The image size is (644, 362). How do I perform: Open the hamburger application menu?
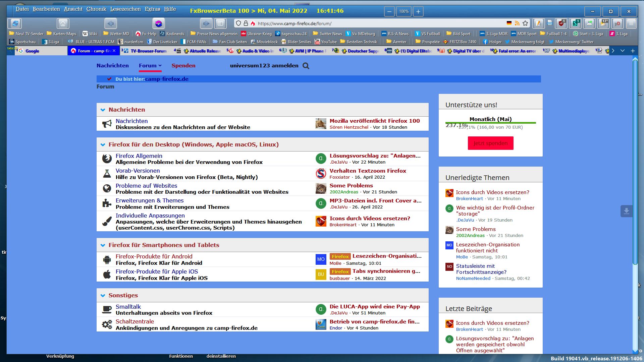pyautogui.click(x=631, y=23)
